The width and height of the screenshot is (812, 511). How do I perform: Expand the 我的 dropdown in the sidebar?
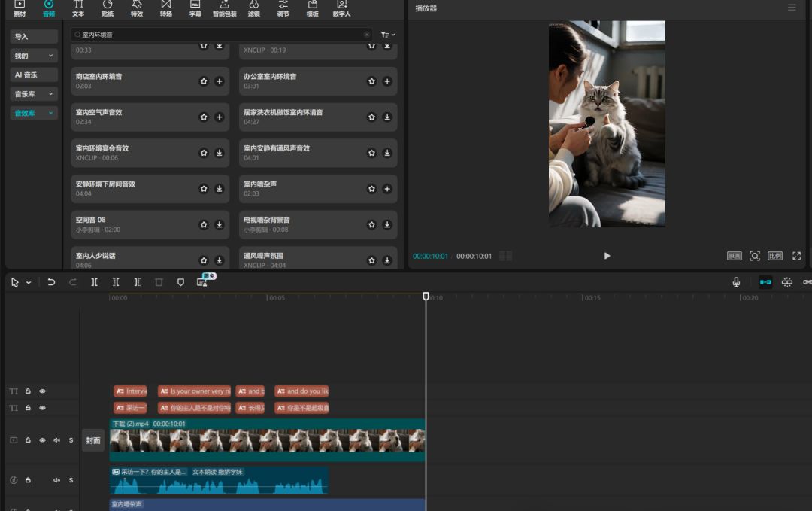[33, 55]
